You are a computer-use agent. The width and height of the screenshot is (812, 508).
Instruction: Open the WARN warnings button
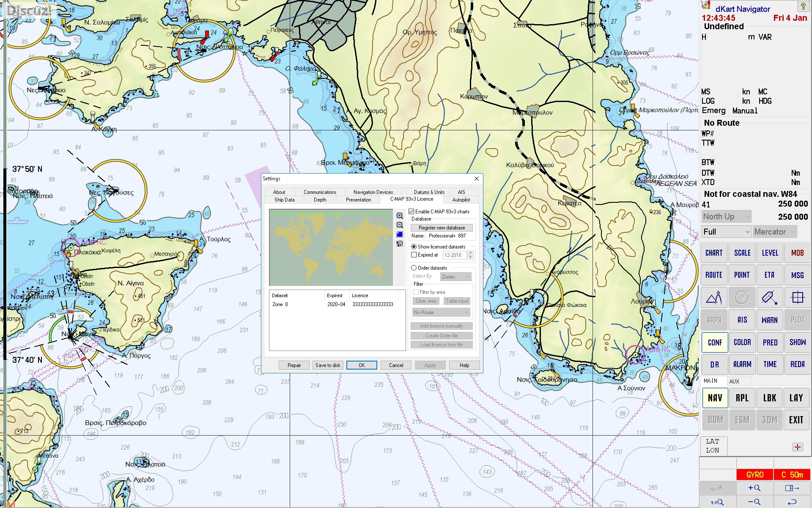[x=770, y=320]
